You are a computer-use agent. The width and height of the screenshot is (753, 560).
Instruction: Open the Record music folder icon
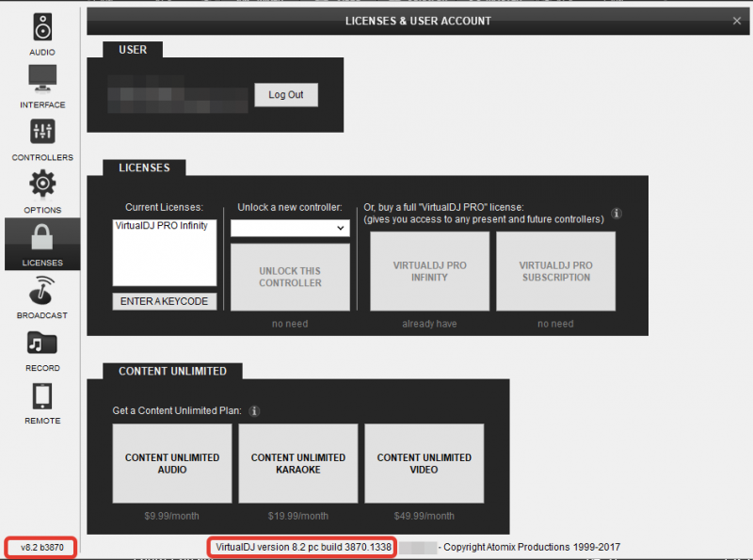tap(42, 343)
